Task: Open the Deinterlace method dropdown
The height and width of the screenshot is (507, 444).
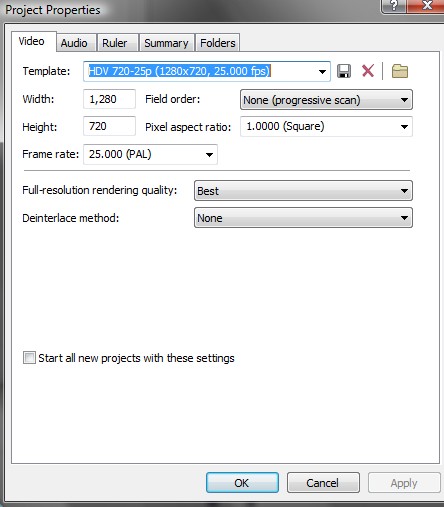Action: coord(303,218)
